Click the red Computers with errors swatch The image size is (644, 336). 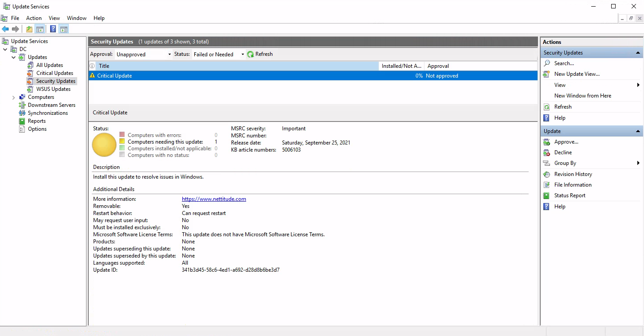[122, 135]
